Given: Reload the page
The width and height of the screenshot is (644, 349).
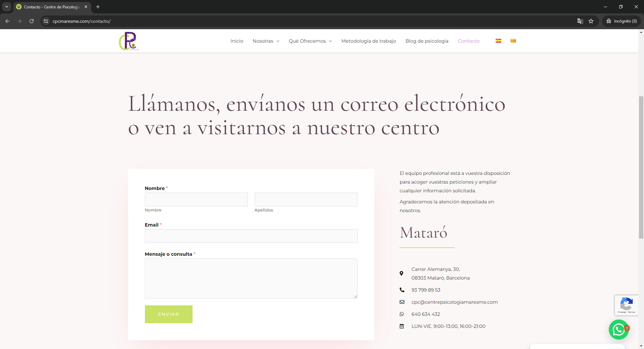Looking at the screenshot, I should (32, 21).
